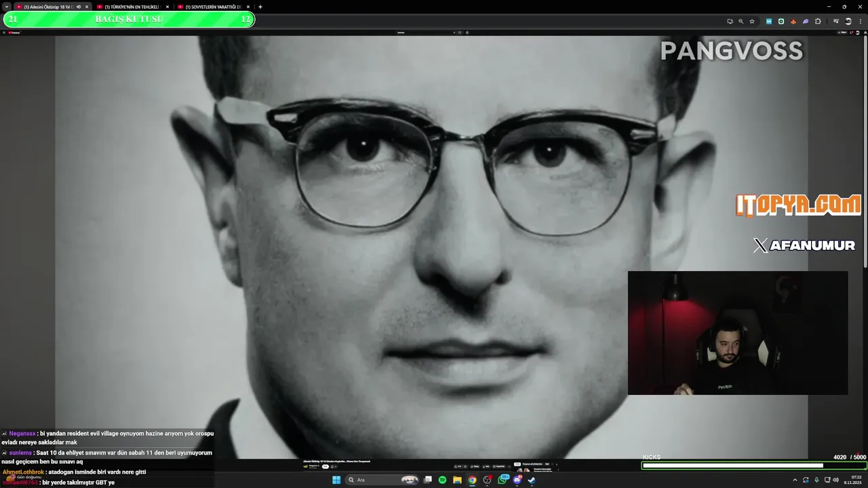Screen dimensions: 868x488
Task: Open the tab search dropdown arrow
Action: 6,7
